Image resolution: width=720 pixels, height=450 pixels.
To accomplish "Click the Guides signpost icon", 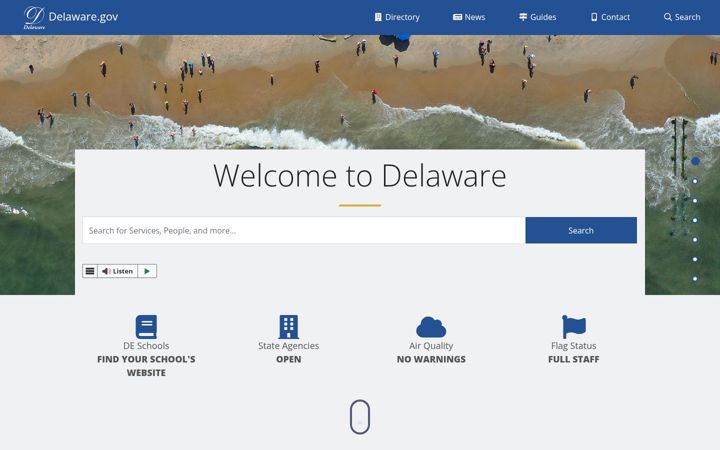I will pyautogui.click(x=523, y=17).
